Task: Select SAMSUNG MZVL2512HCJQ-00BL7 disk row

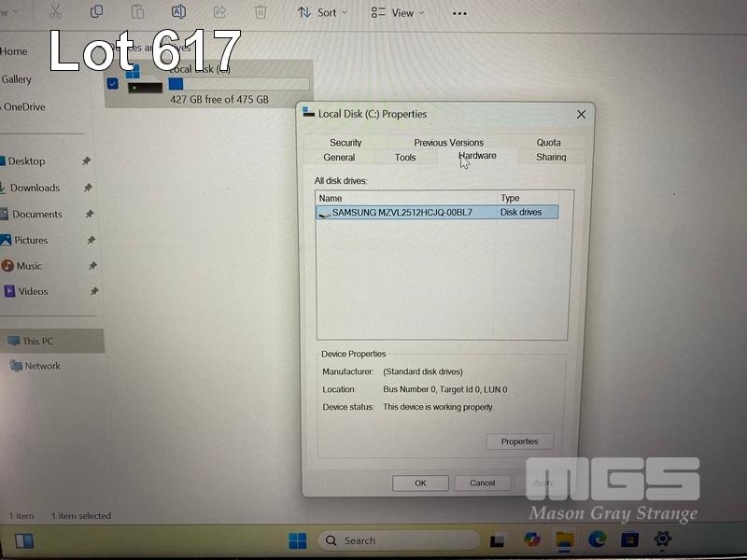Action: (x=437, y=213)
